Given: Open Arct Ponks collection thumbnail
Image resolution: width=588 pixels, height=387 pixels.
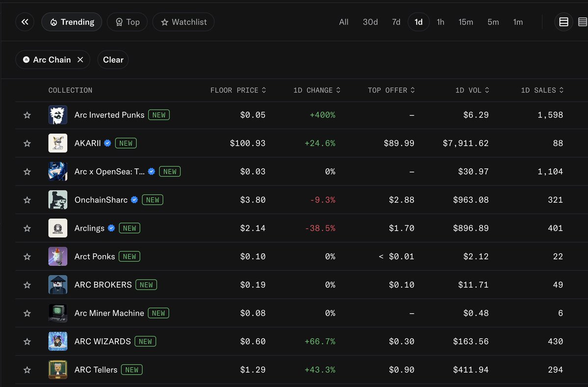Looking at the screenshot, I should coord(58,256).
